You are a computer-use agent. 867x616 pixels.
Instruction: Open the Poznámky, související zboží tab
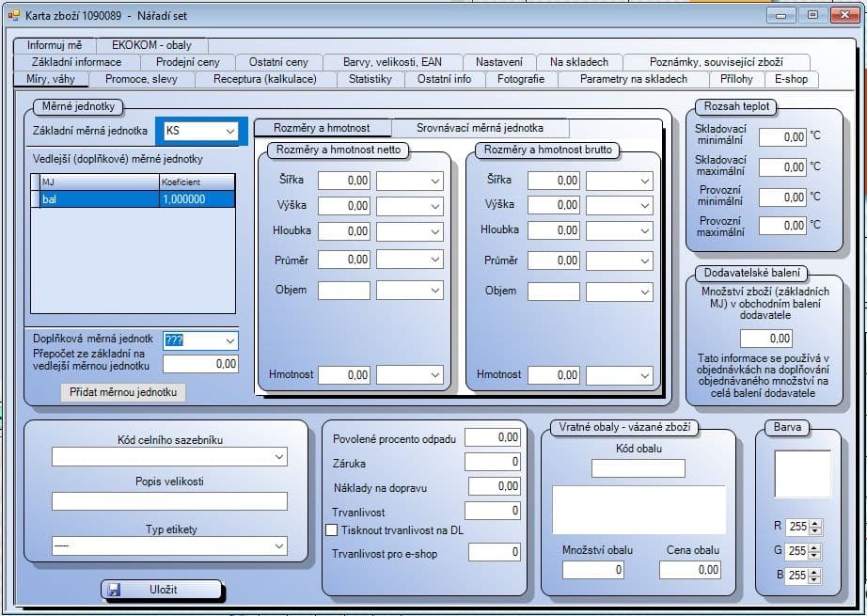click(716, 62)
